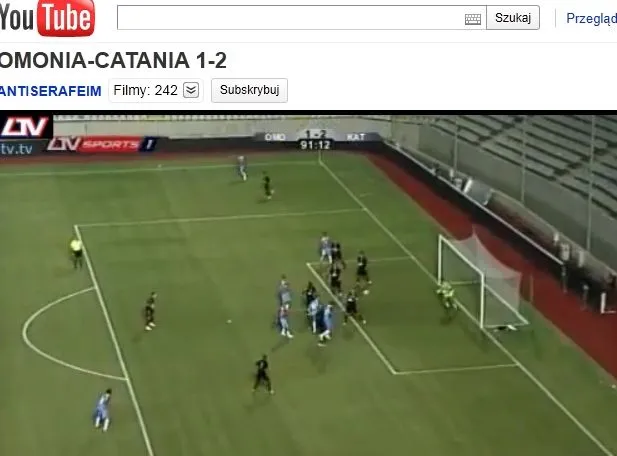The width and height of the screenshot is (617, 456).
Task: Click the tv.tv watermark text in video
Action: point(16,149)
